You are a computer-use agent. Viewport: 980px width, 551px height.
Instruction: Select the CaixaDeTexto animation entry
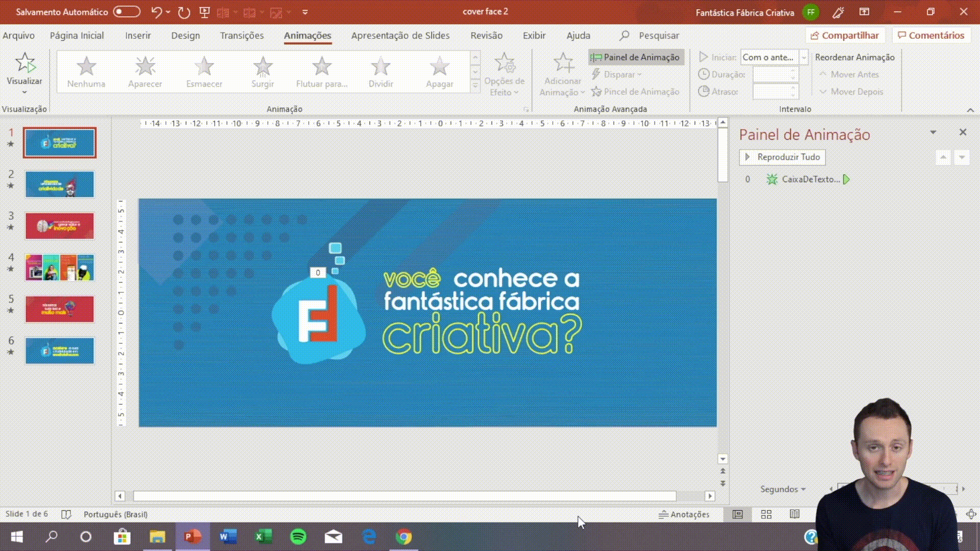tap(811, 179)
